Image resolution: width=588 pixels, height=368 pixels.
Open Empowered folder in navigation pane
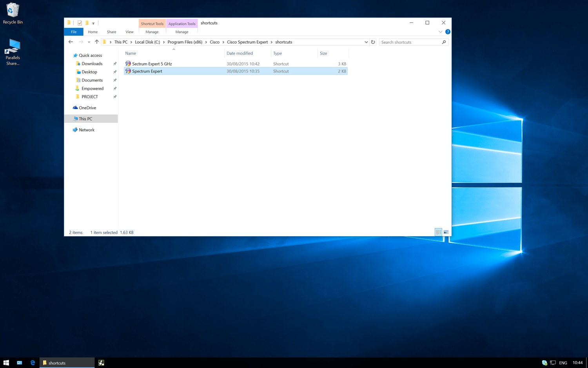click(x=93, y=88)
